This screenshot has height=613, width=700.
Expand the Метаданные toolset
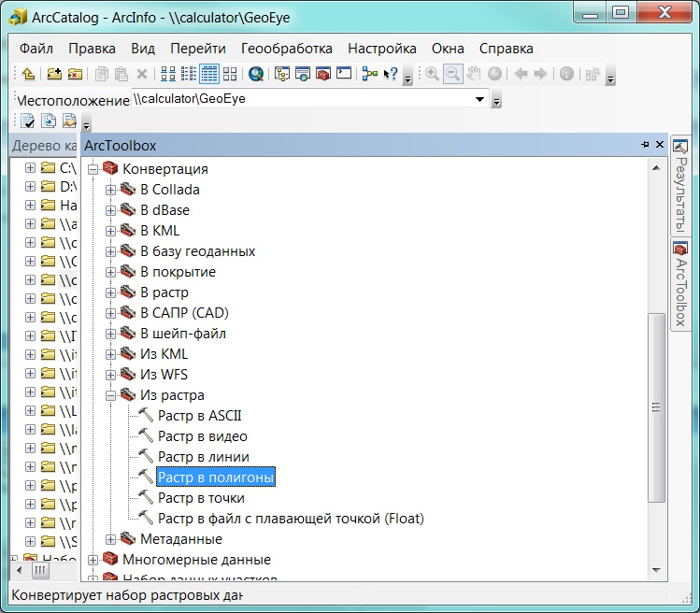pos(110,539)
